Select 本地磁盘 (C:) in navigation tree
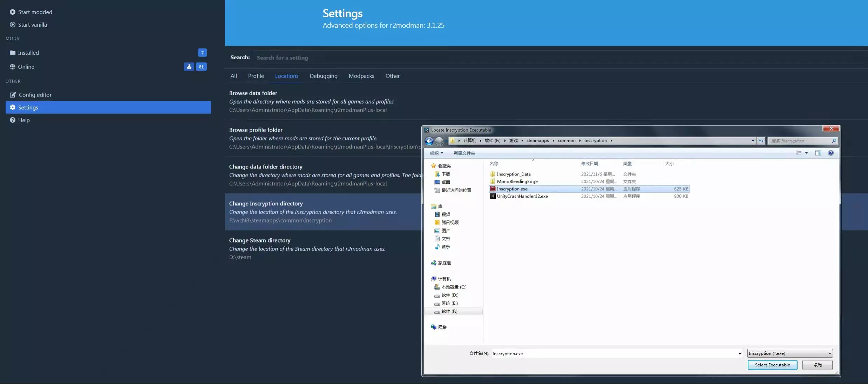Image resolution: width=868 pixels, height=385 pixels. click(454, 287)
